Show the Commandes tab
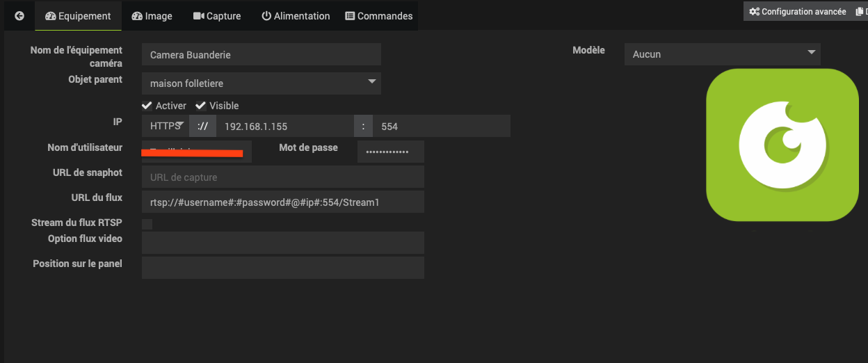The height and width of the screenshot is (363, 868). (x=379, y=16)
